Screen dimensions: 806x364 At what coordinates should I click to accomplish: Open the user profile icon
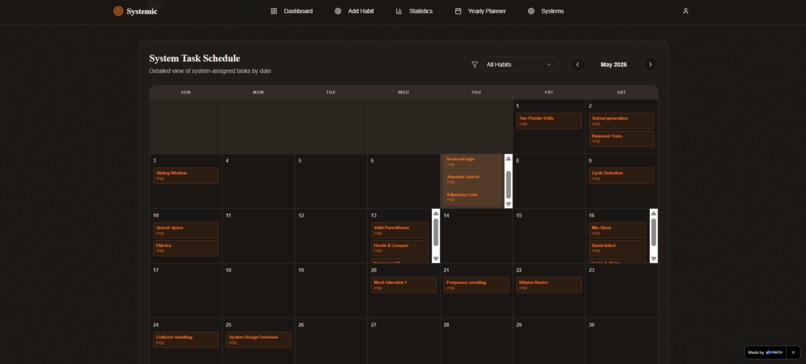[685, 11]
